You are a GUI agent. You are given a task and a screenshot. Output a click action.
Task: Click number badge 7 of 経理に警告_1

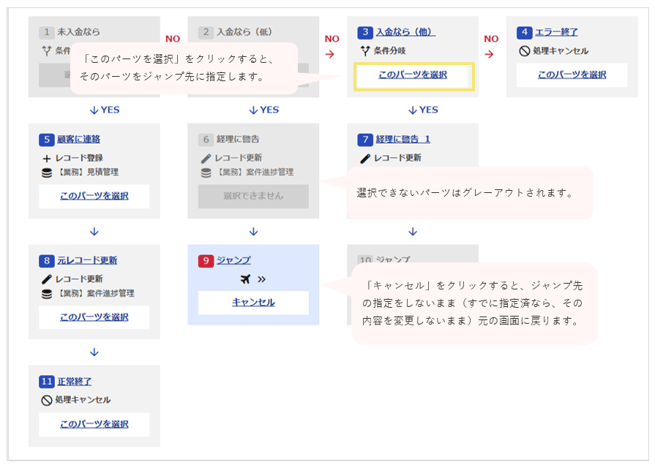(365, 140)
